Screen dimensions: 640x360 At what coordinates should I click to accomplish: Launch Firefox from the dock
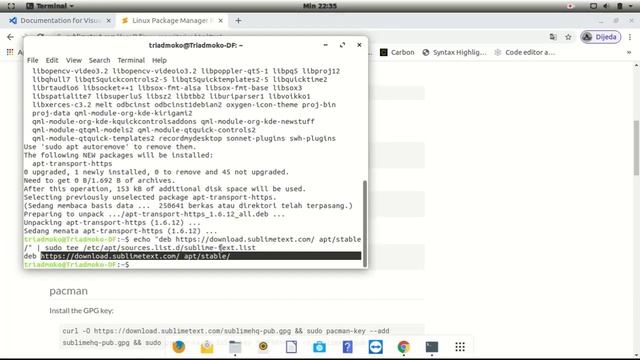click(x=179, y=347)
